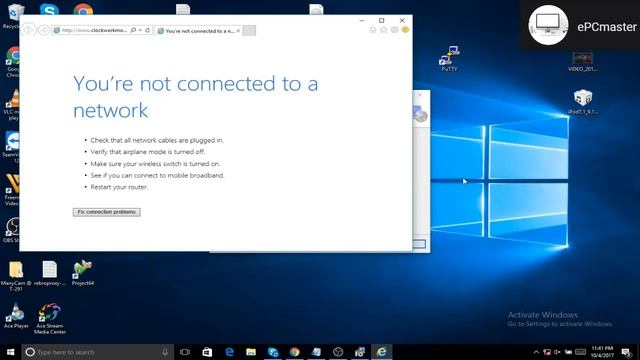Open the PuTTY desktop shortcut

point(449,59)
